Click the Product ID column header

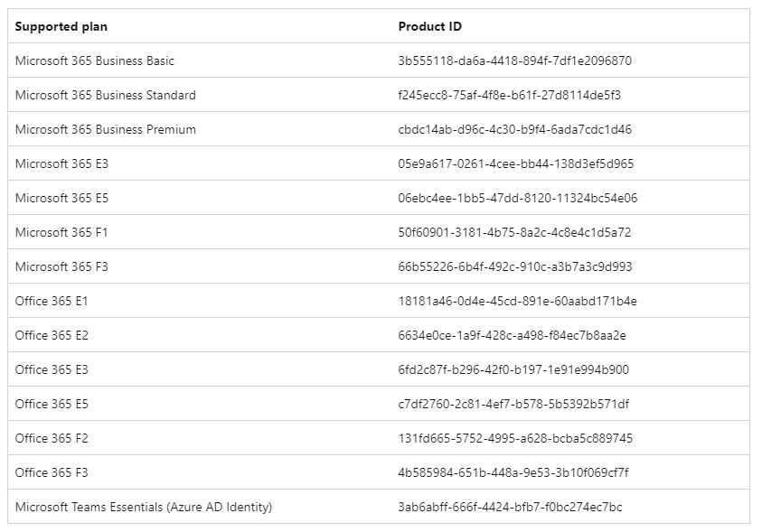[x=430, y=26]
